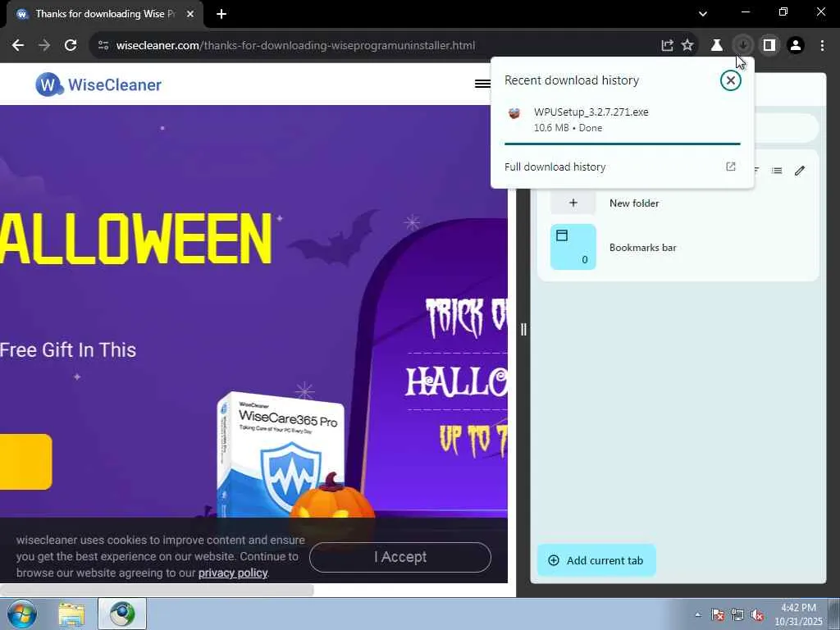The image size is (840, 630).
Task: Open a new browser tab
Action: tap(221, 14)
